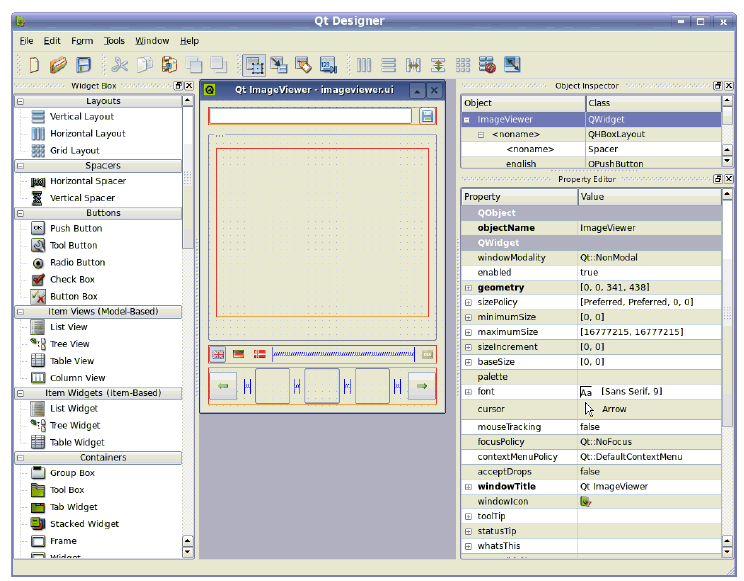Viewport: 744px width, 581px height.
Task: Click the Cut scissors icon in the toolbar
Action: pos(120,65)
